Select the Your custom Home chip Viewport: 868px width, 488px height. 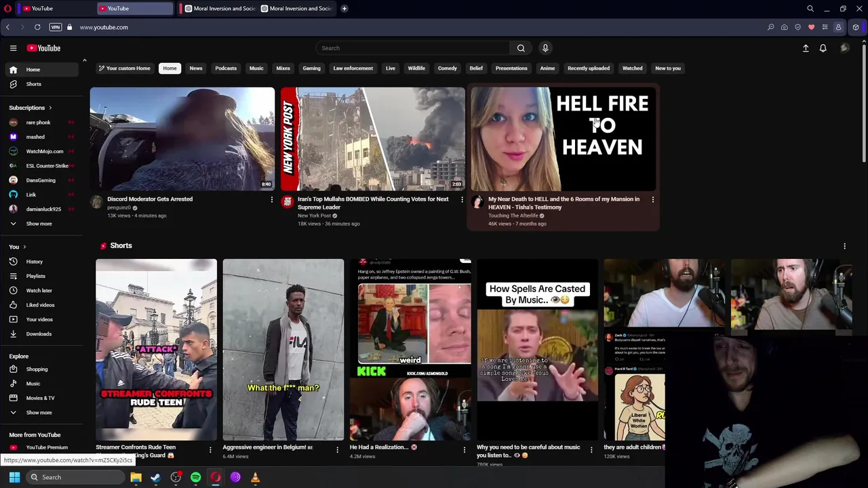124,68
